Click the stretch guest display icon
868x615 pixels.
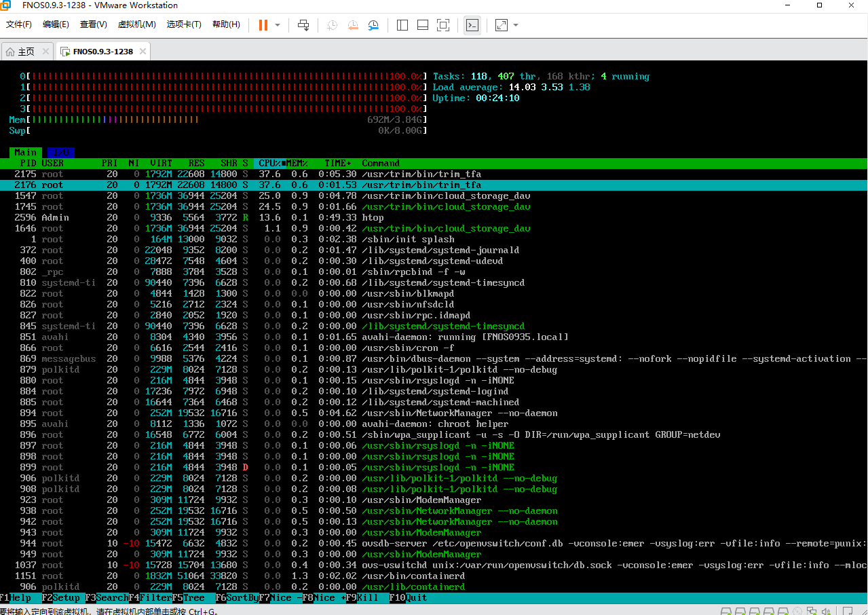pos(502,25)
